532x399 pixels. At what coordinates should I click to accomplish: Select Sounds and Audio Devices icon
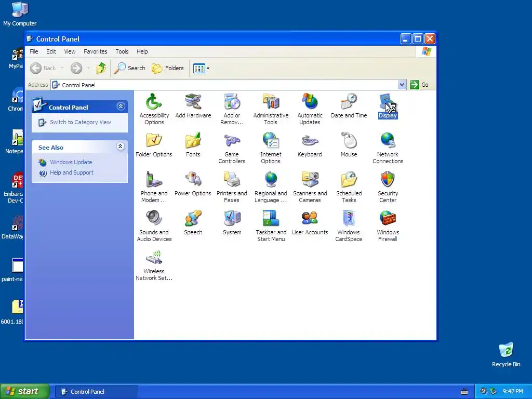coord(154,225)
